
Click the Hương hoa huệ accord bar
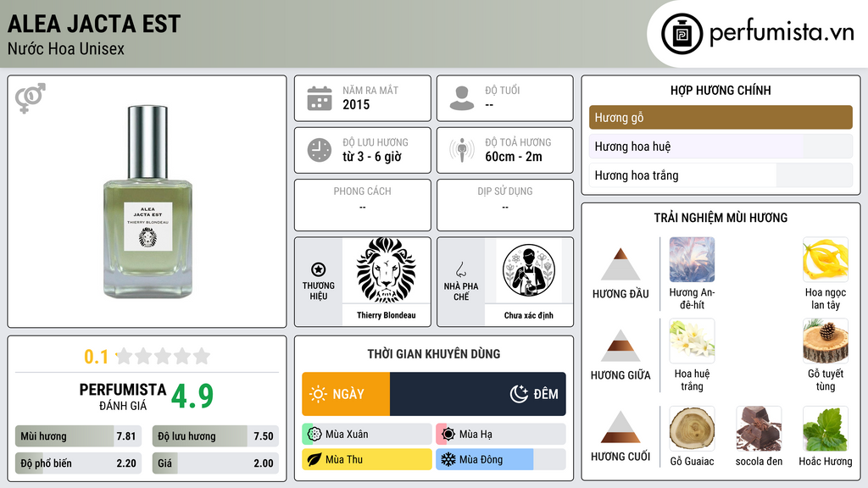[x=721, y=147]
